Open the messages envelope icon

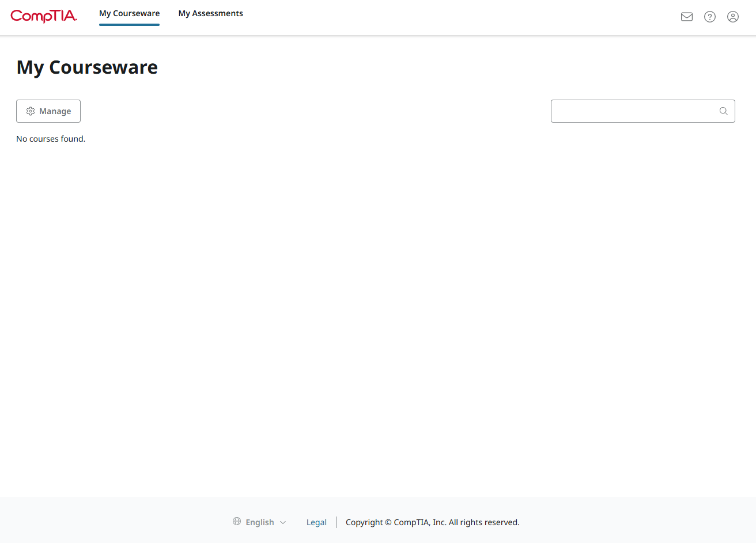pos(686,17)
